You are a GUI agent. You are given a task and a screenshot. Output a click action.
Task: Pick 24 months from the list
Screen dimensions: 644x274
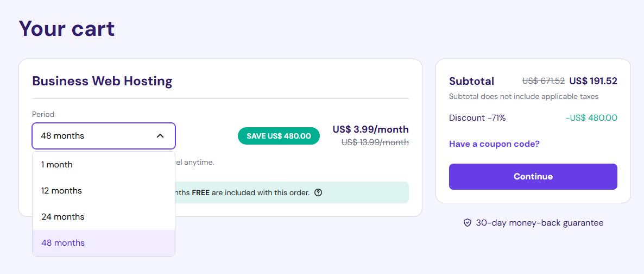click(x=62, y=217)
